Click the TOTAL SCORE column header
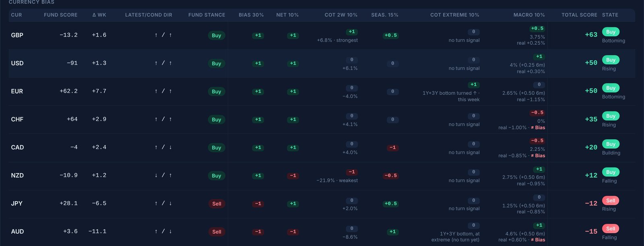 (x=579, y=15)
